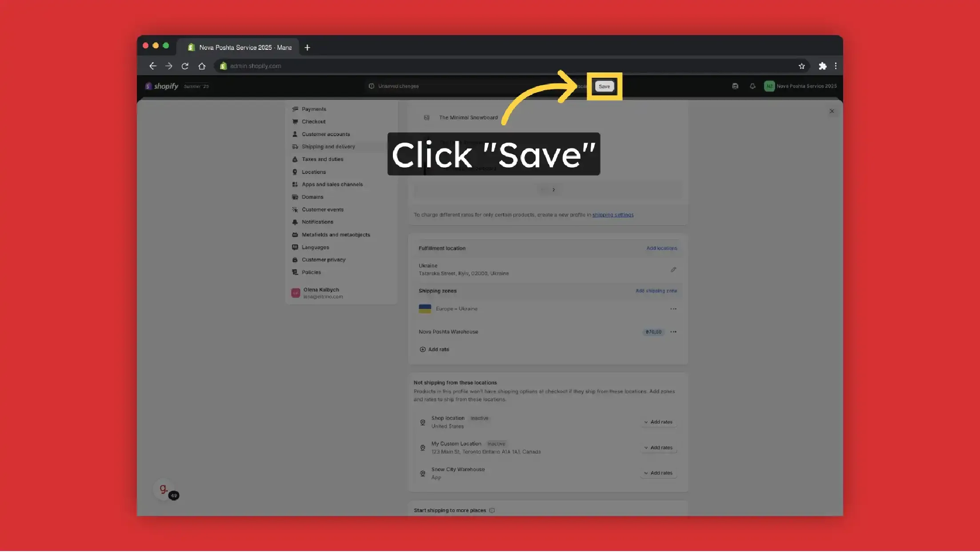Bookmark page with star icon
Viewport: 980px width, 552px height.
coord(801,66)
